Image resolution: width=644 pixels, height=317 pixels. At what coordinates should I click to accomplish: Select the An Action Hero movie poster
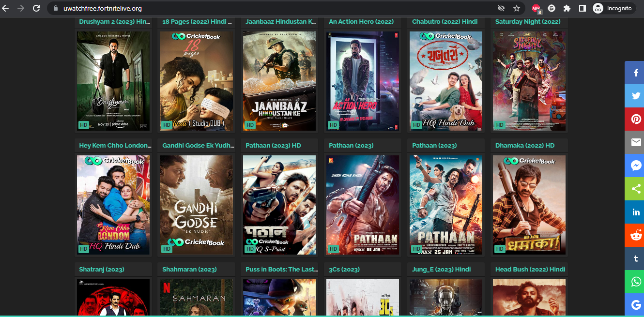pyautogui.click(x=363, y=81)
